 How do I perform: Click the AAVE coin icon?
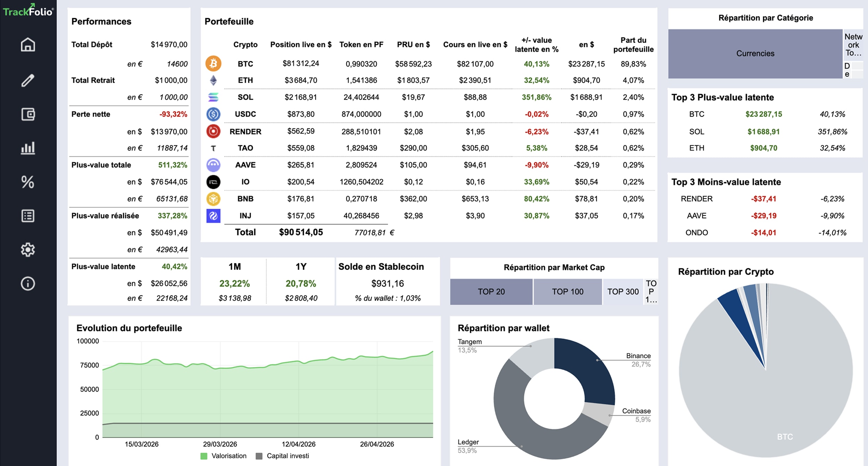click(x=213, y=165)
